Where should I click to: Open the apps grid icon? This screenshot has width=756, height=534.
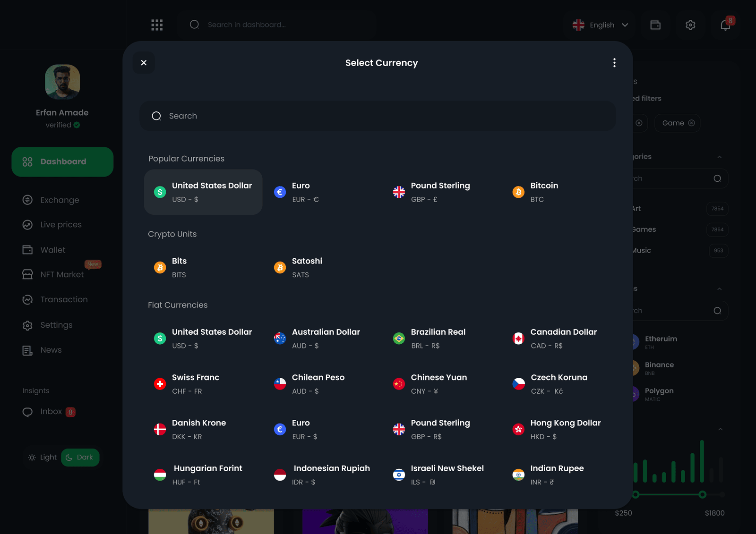tap(157, 25)
